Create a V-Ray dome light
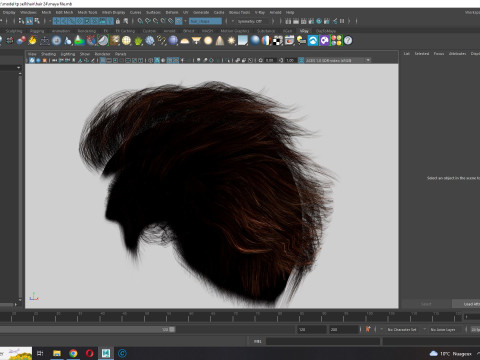The width and height of the screenshot is (480, 360). coord(185,41)
